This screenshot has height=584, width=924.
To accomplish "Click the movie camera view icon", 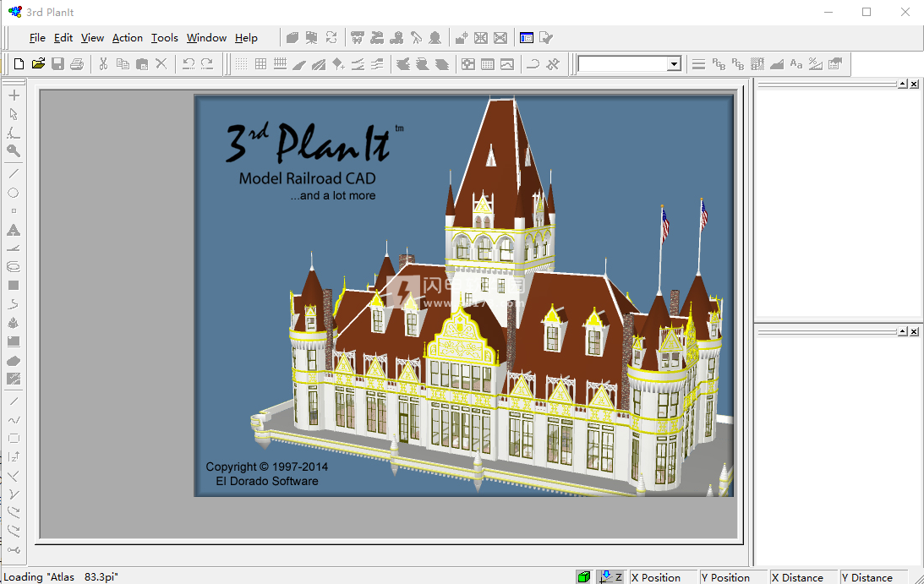I will [312, 38].
